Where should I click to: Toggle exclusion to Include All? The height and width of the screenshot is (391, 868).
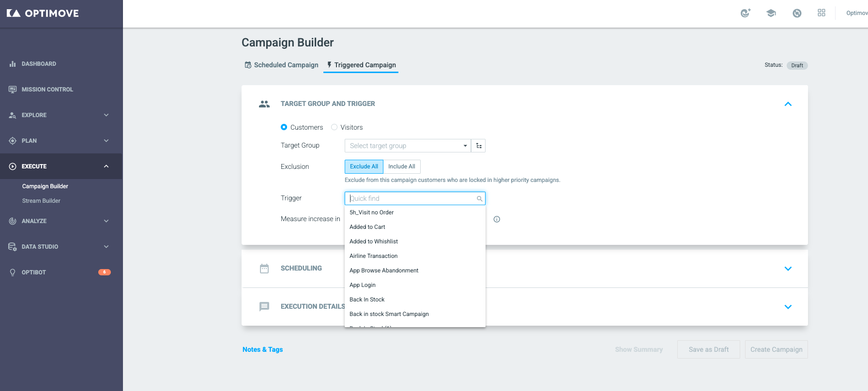click(401, 166)
